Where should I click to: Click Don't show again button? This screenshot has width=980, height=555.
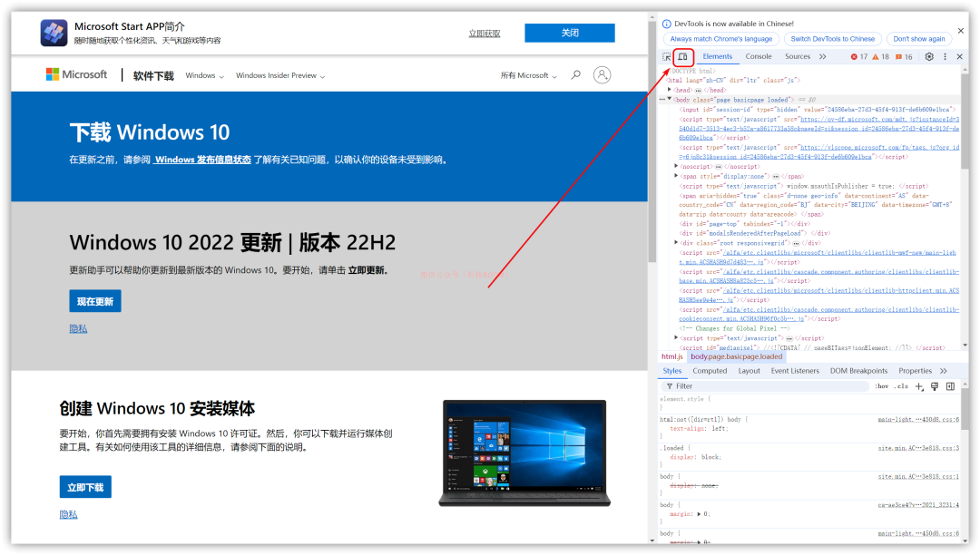click(x=918, y=39)
